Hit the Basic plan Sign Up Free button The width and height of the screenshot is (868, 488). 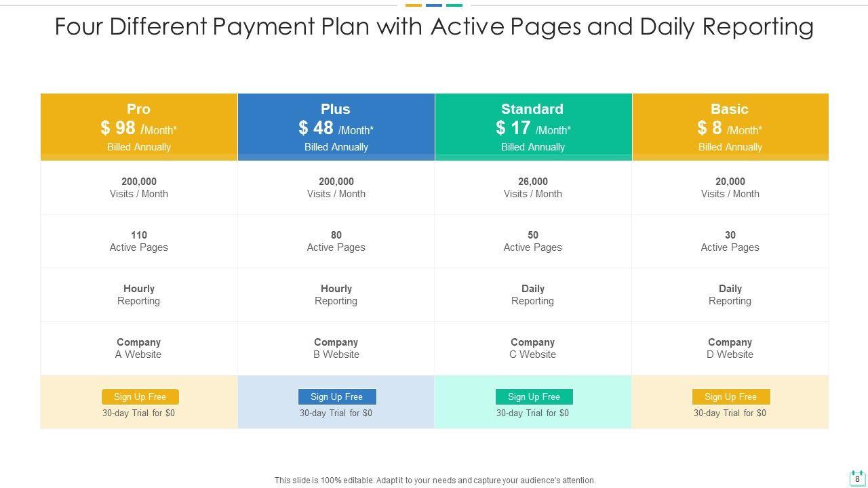(730, 396)
